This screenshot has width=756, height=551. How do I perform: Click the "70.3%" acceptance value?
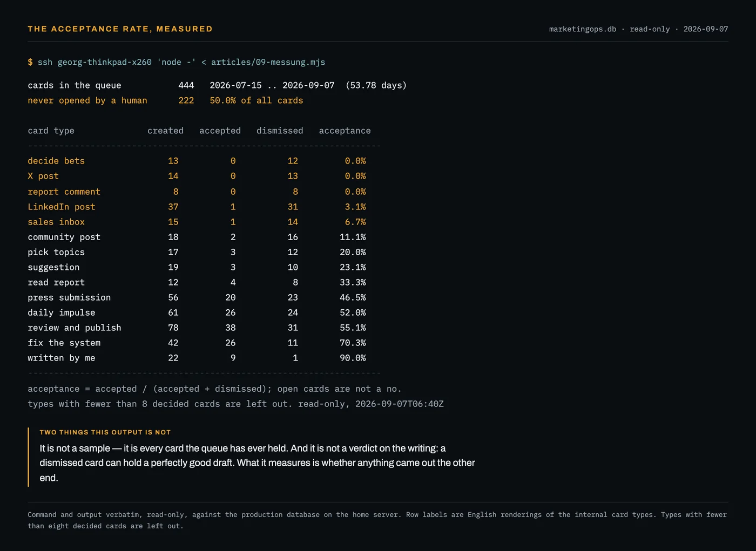click(353, 343)
